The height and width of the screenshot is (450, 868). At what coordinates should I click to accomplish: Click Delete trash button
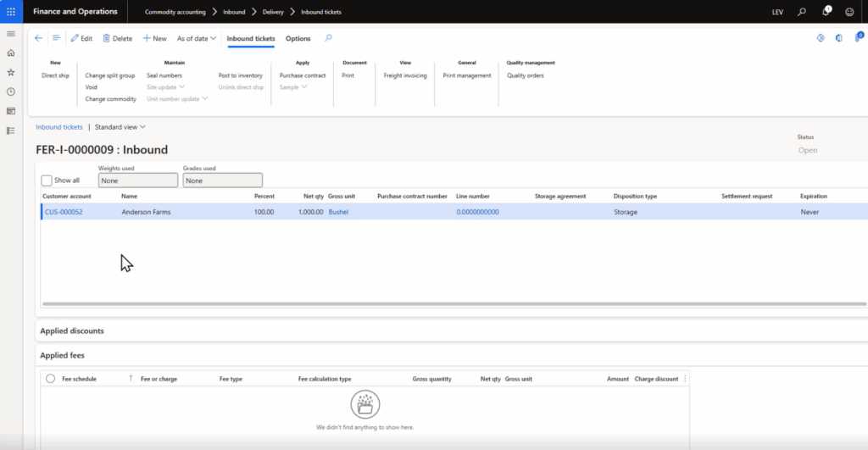tap(117, 38)
